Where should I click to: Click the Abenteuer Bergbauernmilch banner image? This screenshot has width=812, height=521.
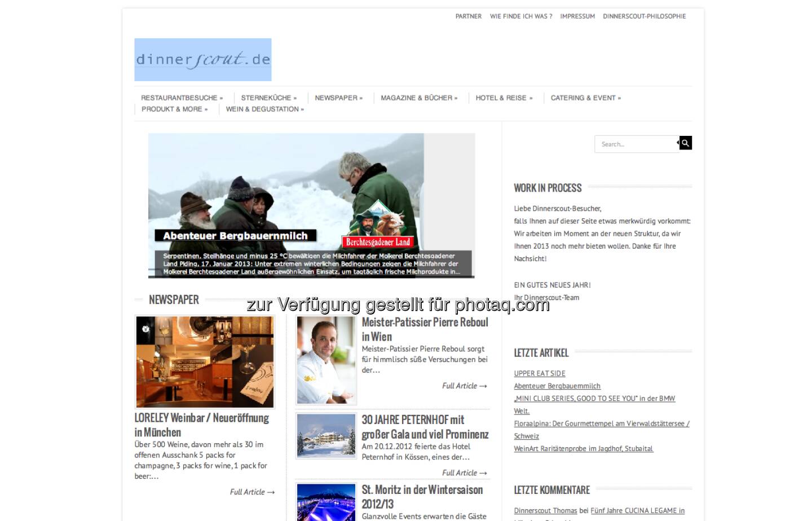[x=311, y=205]
